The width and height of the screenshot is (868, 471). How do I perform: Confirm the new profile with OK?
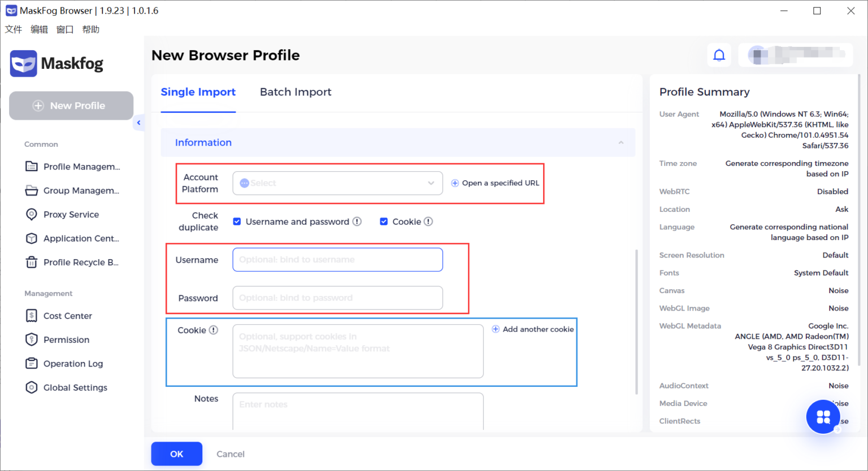click(176, 453)
